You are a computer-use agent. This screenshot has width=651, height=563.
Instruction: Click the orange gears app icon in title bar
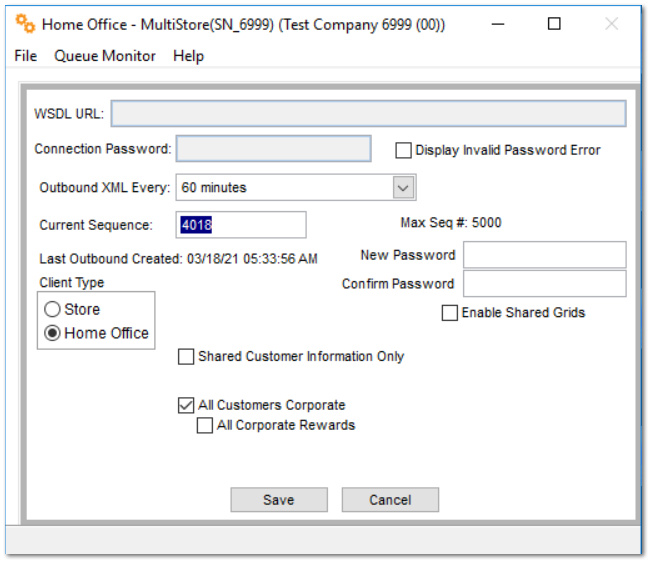pyautogui.click(x=25, y=24)
